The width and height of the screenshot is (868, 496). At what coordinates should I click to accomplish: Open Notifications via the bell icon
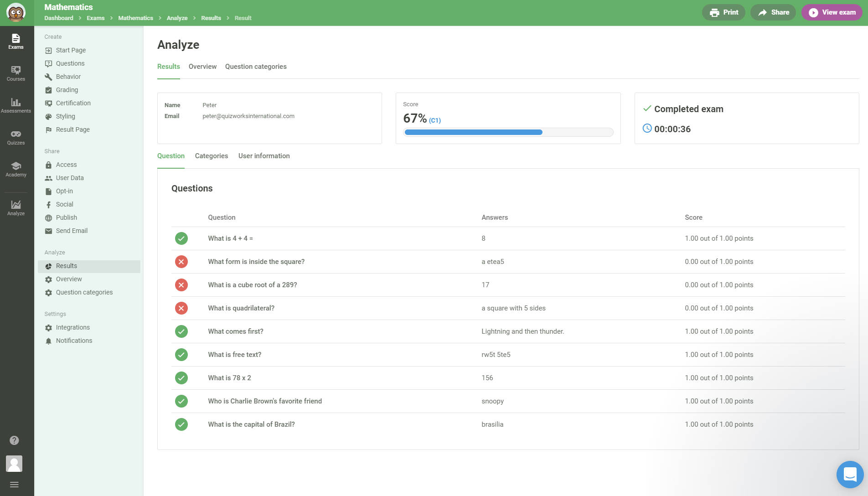[x=73, y=341]
